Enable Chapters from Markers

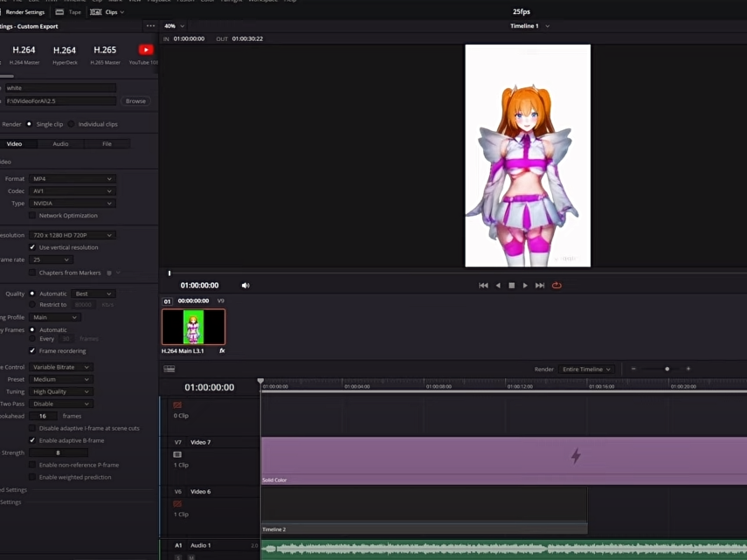(32, 273)
